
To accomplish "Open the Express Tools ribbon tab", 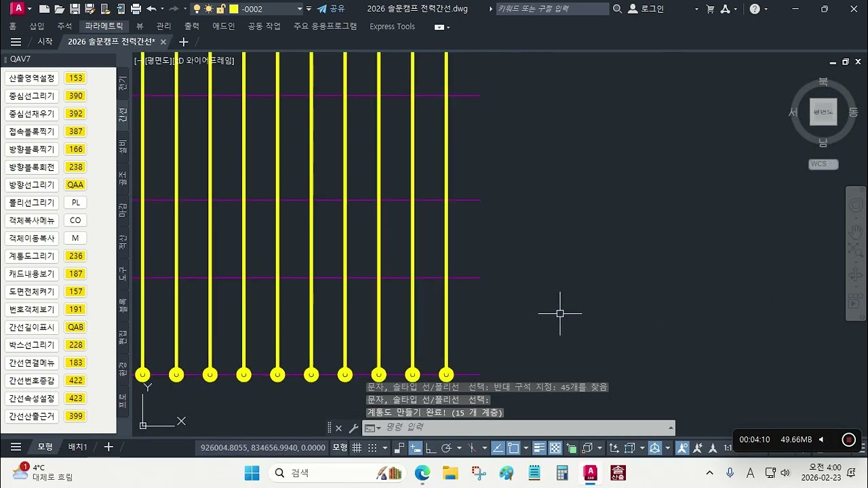I will pyautogui.click(x=392, y=26).
